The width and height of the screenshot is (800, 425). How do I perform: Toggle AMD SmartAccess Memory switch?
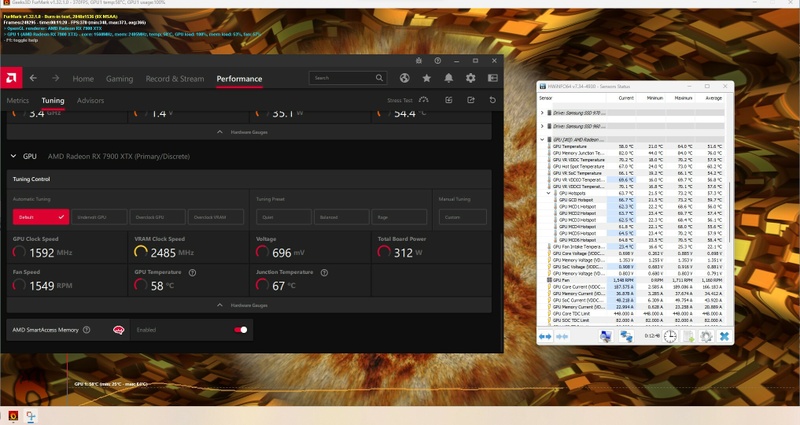(x=241, y=330)
